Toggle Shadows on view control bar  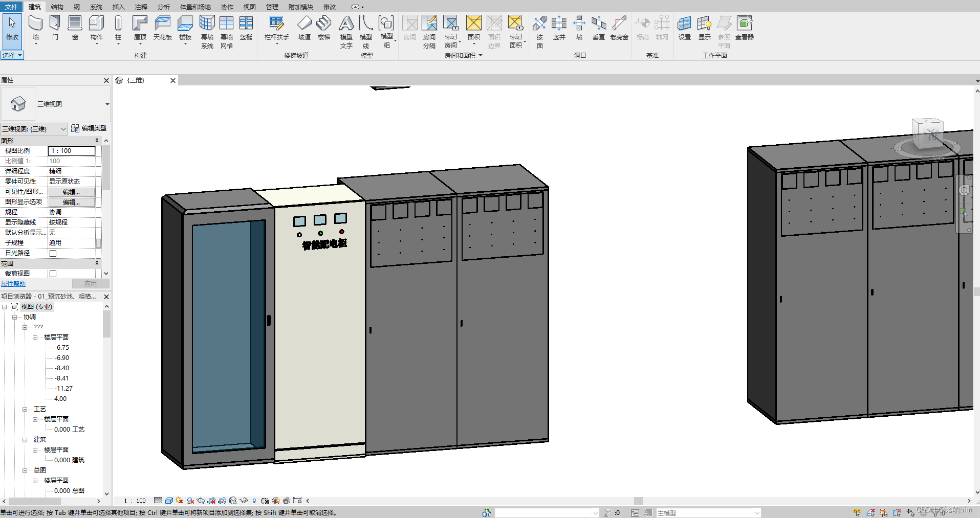[x=190, y=501]
